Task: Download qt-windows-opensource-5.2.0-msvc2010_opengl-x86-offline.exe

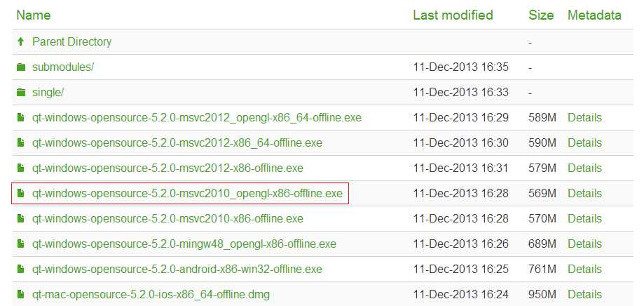Action: point(187,193)
